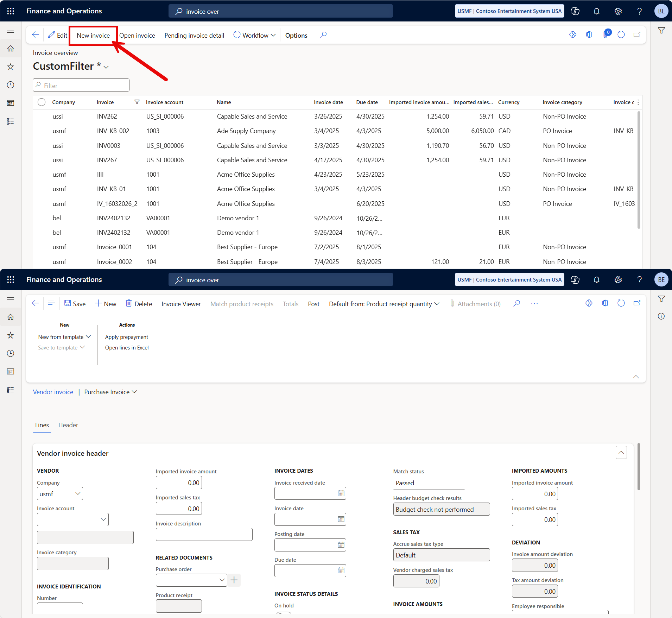Open Home icon in top window sidebar
672x618 pixels.
[x=11, y=48]
